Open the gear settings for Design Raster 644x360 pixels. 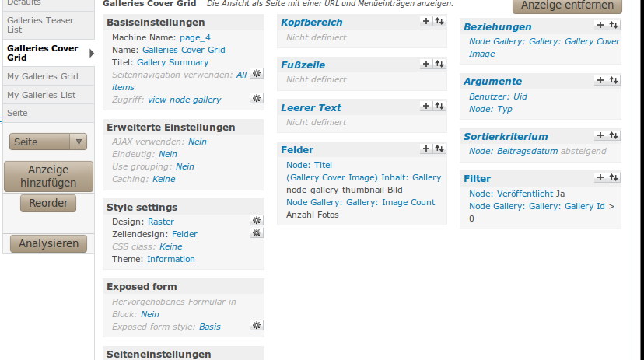(257, 221)
